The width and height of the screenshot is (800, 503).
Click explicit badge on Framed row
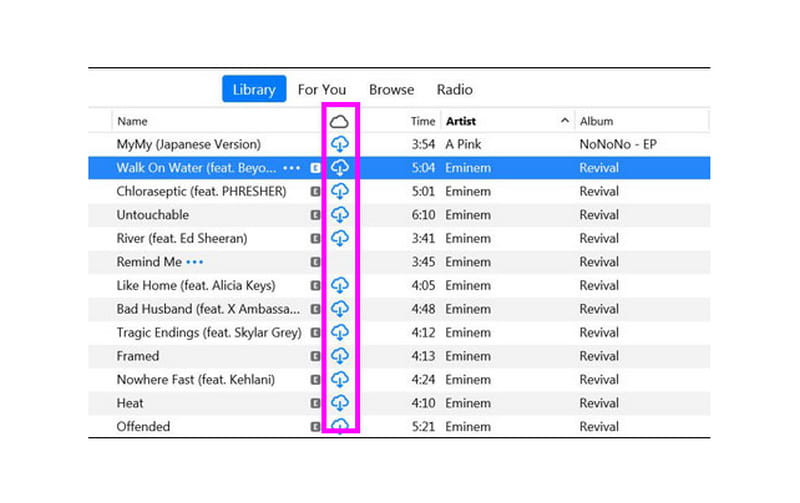tap(315, 356)
